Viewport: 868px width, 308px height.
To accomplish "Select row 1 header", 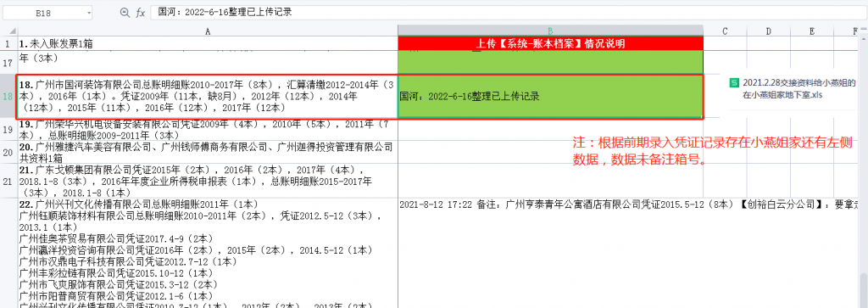I will click(x=8, y=44).
